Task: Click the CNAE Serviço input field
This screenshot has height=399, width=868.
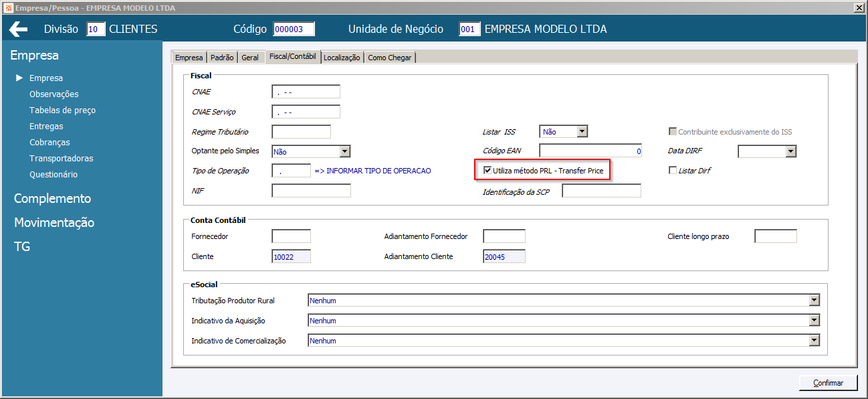Action: [x=306, y=112]
